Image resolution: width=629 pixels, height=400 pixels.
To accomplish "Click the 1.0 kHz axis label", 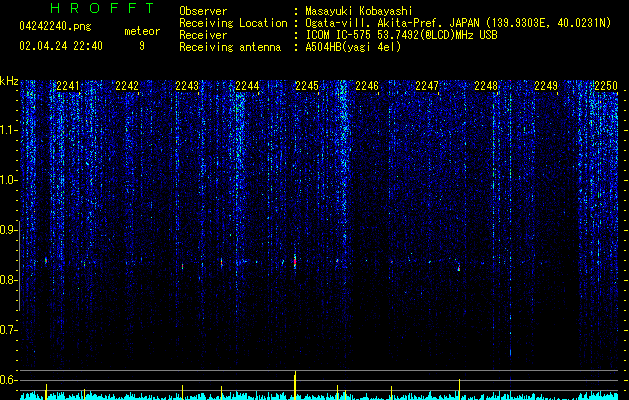I will coord(8,180).
